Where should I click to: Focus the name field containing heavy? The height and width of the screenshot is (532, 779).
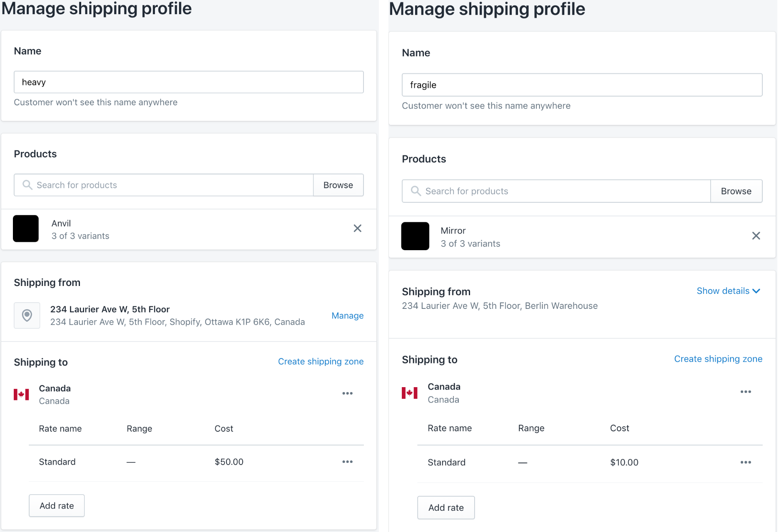pyautogui.click(x=189, y=82)
